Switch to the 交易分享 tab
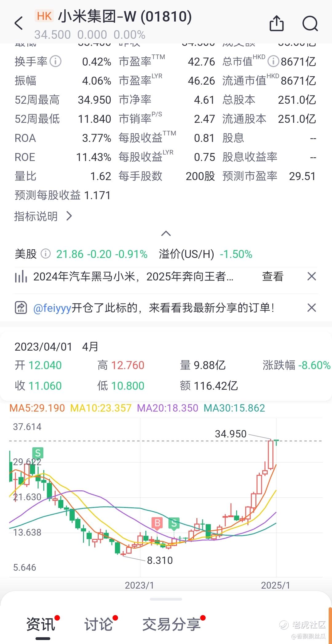The image size is (332, 644). pos(172,624)
